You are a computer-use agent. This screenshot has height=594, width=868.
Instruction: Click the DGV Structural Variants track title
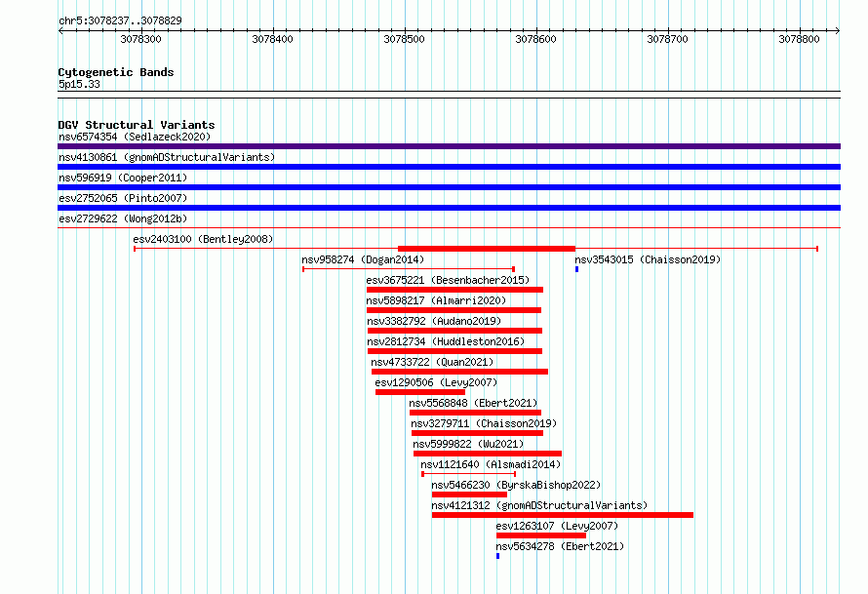click(137, 125)
